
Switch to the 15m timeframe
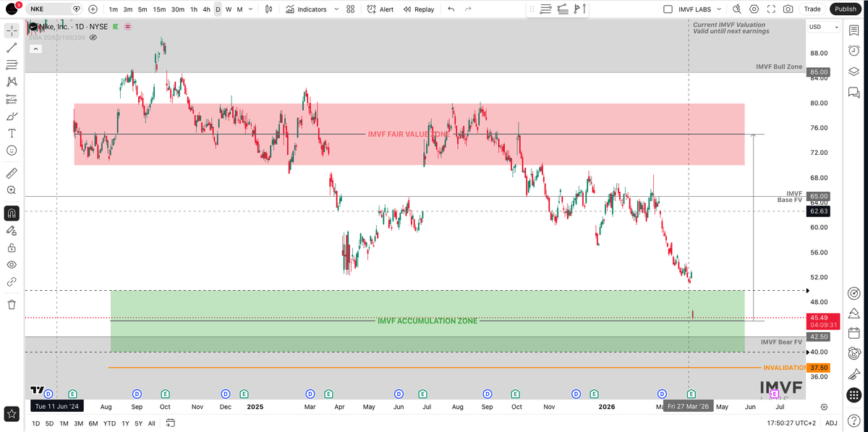pyautogui.click(x=159, y=9)
